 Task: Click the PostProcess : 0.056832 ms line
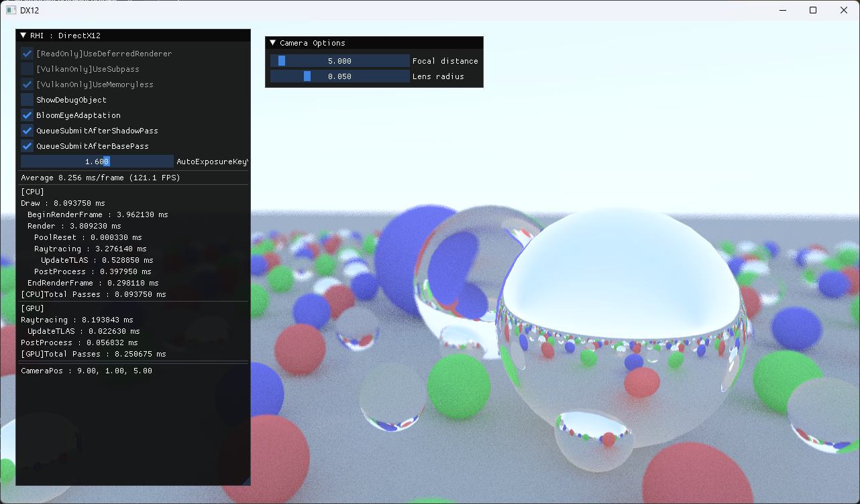[79, 342]
